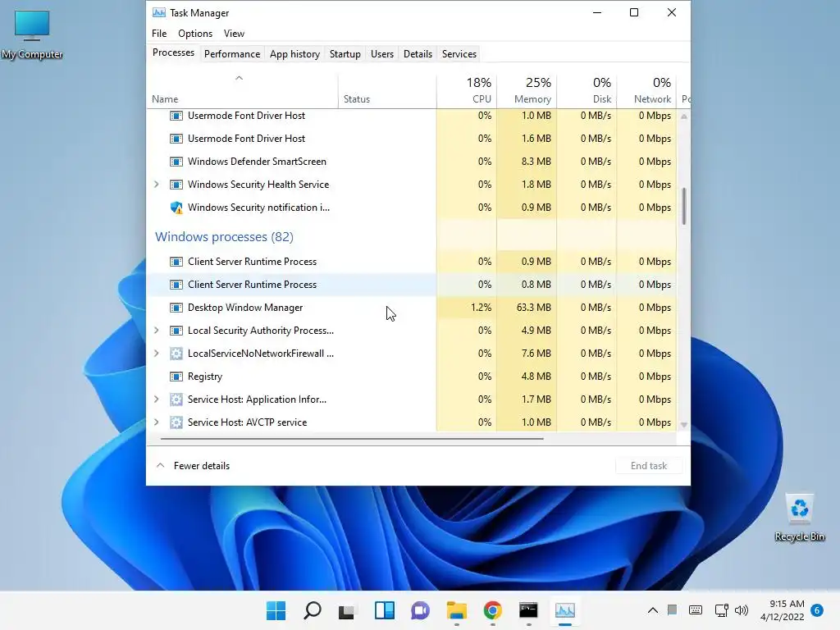This screenshot has height=630, width=840.
Task: Open the File menu
Action: click(159, 33)
